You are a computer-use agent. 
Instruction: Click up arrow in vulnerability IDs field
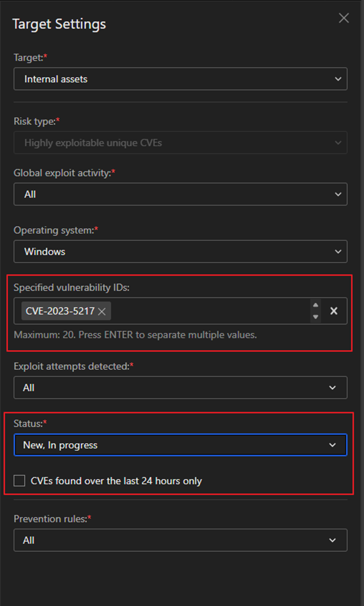coord(315,306)
